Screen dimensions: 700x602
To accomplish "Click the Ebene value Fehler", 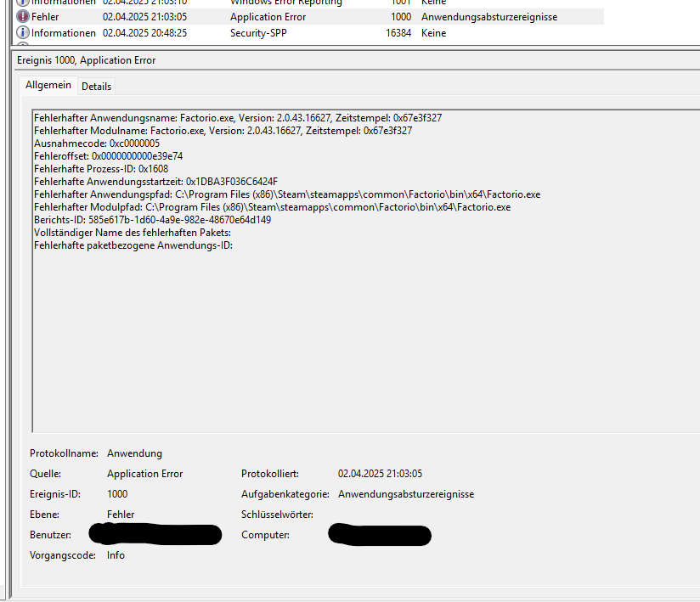I will pyautogui.click(x=121, y=515).
